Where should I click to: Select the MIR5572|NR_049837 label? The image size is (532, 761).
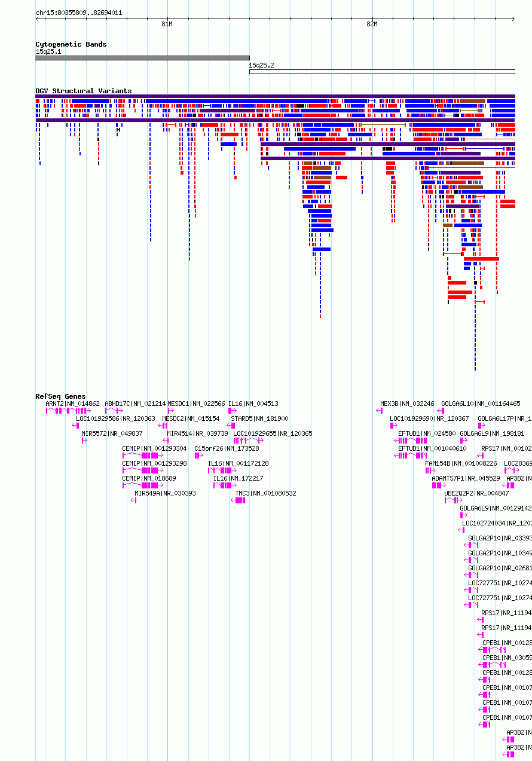click(x=112, y=433)
